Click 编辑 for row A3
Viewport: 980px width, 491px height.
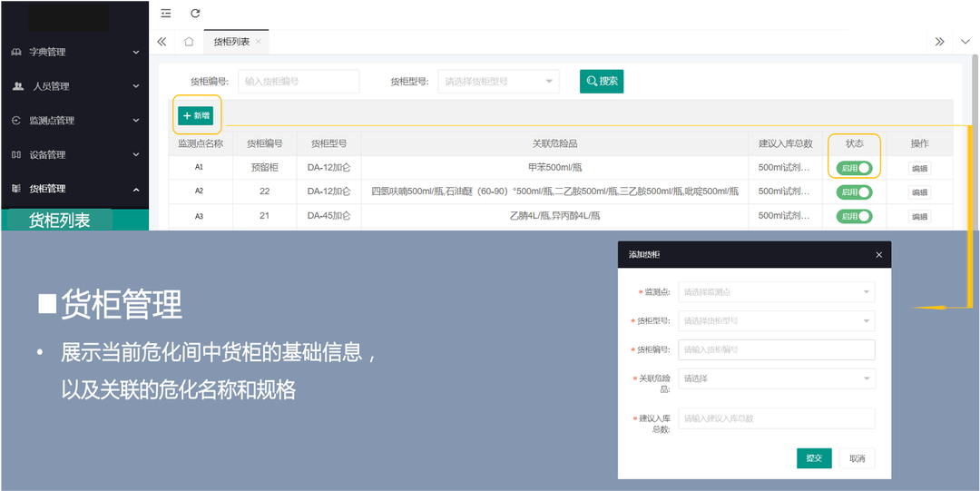tap(919, 217)
